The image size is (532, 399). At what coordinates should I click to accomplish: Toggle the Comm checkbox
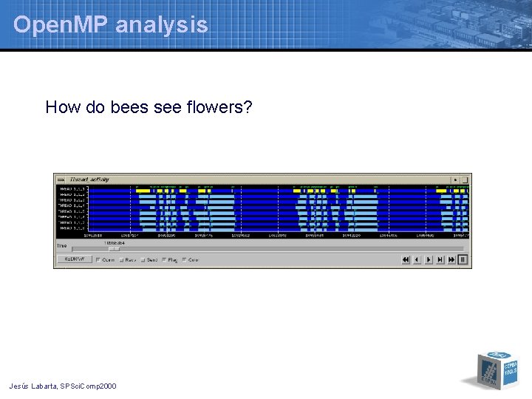(x=98, y=260)
